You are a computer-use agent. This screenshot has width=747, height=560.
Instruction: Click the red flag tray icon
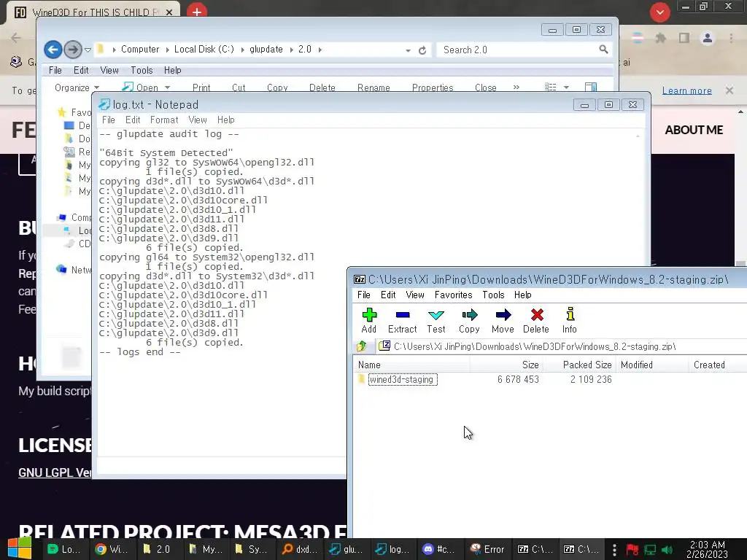pyautogui.click(x=632, y=550)
